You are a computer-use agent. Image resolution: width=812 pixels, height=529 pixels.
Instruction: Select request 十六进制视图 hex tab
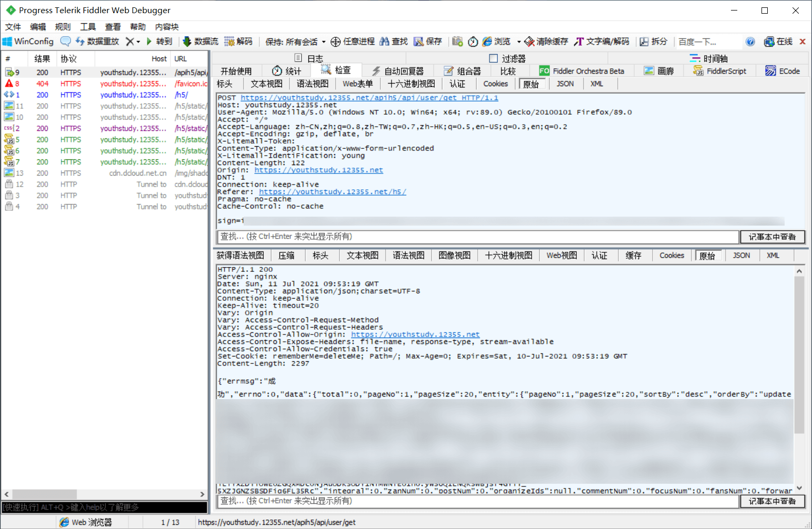(x=412, y=84)
